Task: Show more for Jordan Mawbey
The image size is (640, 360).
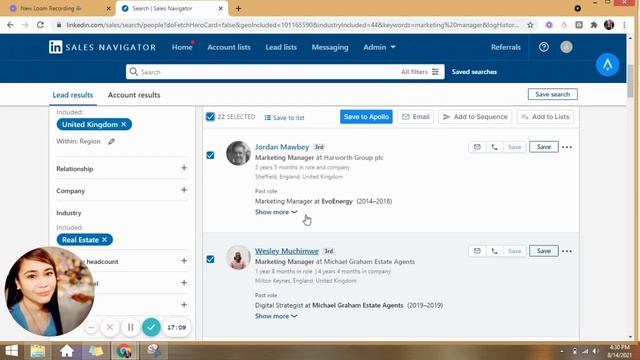Action: coord(276,212)
